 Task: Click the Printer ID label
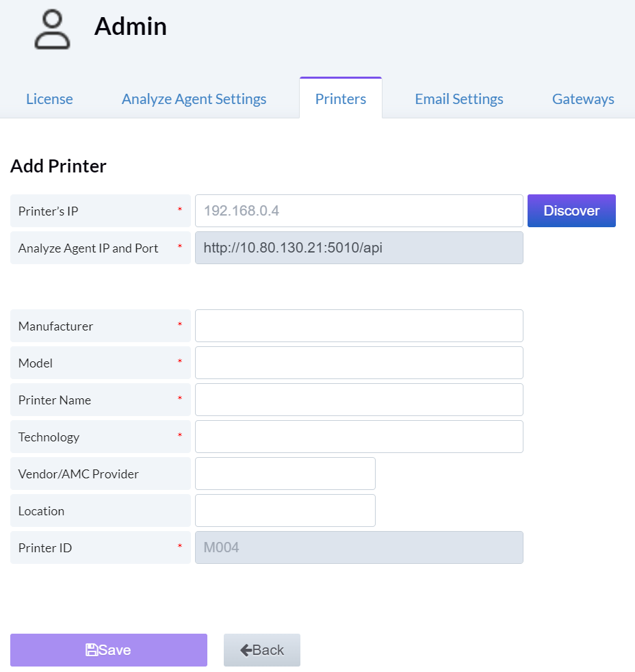45,547
